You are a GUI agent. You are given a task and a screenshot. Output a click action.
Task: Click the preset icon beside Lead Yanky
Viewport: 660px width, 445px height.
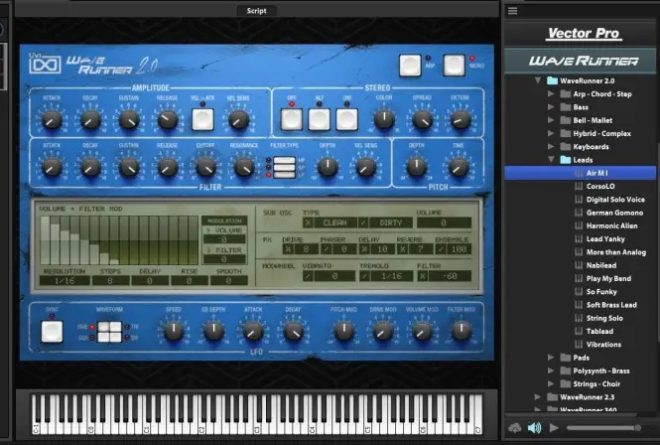tap(579, 239)
